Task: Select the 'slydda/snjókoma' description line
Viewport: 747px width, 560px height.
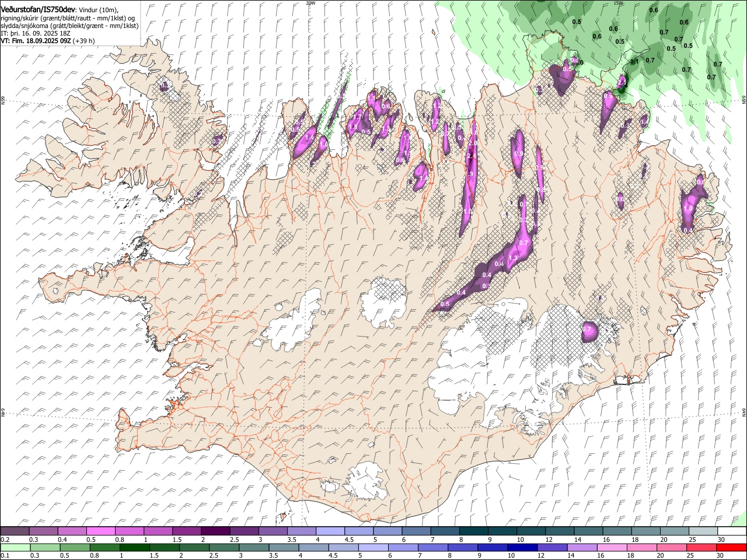Action: tap(70, 26)
